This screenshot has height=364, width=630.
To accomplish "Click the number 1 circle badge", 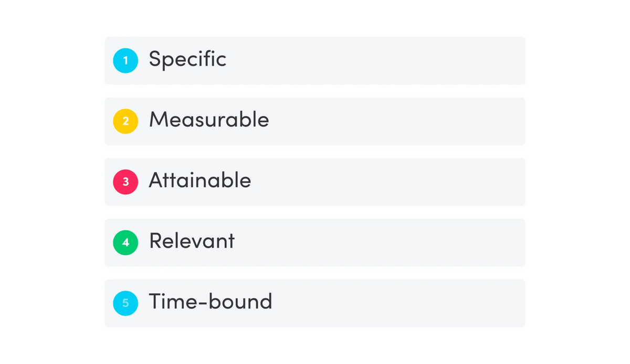I will [x=125, y=60].
